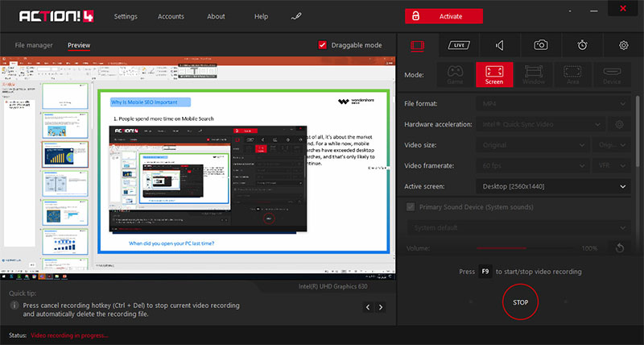Select the bar chart slide thumbnail in preview
The width and height of the screenshot is (644, 345).
tap(65, 154)
